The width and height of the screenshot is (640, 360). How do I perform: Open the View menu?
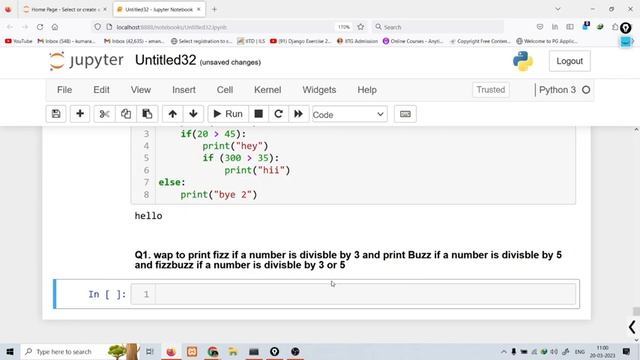coord(141,90)
